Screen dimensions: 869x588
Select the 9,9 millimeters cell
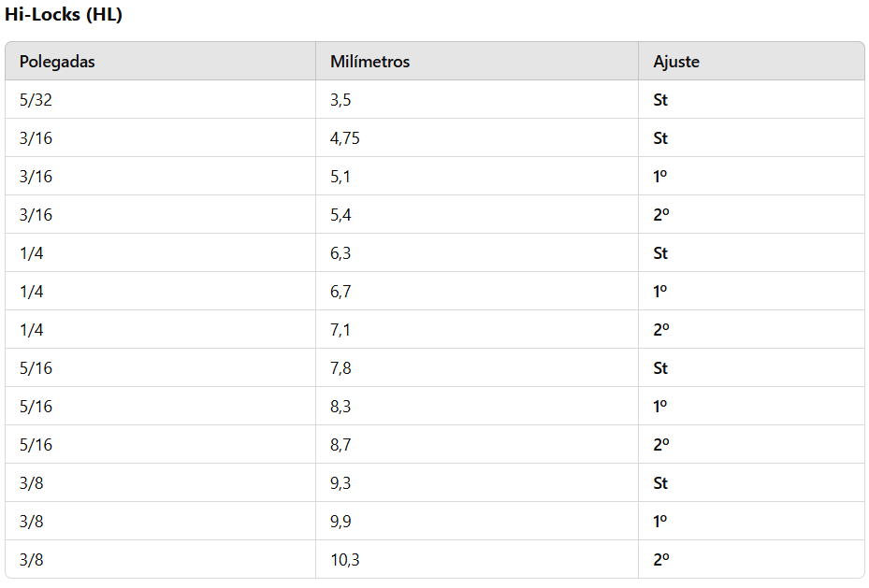(340, 522)
